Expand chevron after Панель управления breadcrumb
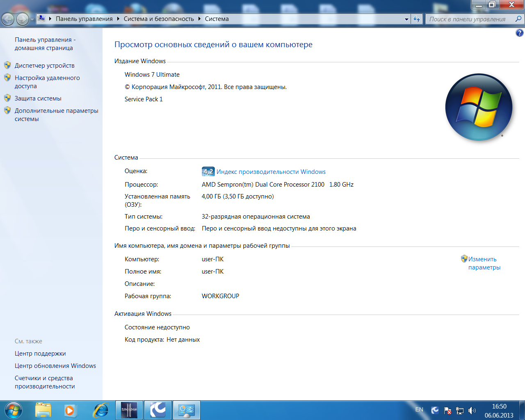525x420 pixels. pyautogui.click(x=118, y=19)
